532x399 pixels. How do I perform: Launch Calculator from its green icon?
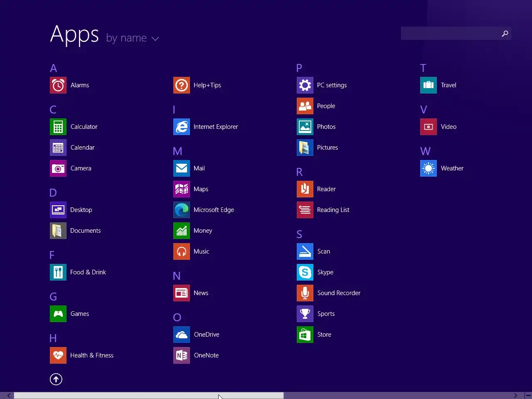pos(58,127)
